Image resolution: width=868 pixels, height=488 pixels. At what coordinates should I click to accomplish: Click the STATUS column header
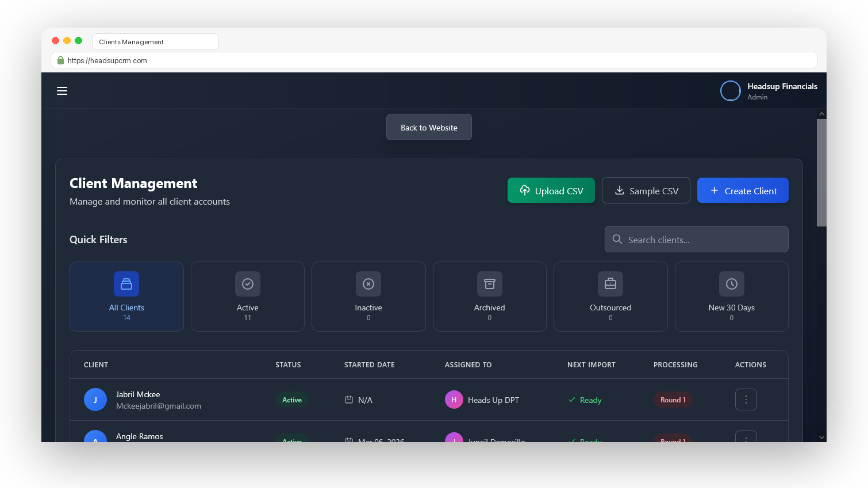coord(288,364)
